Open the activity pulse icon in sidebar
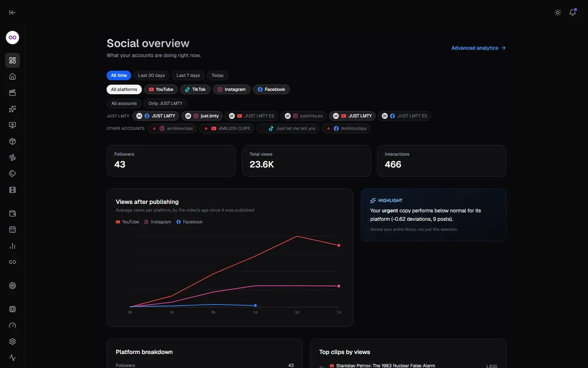Image resolution: width=588 pixels, height=368 pixels. pyautogui.click(x=13, y=358)
